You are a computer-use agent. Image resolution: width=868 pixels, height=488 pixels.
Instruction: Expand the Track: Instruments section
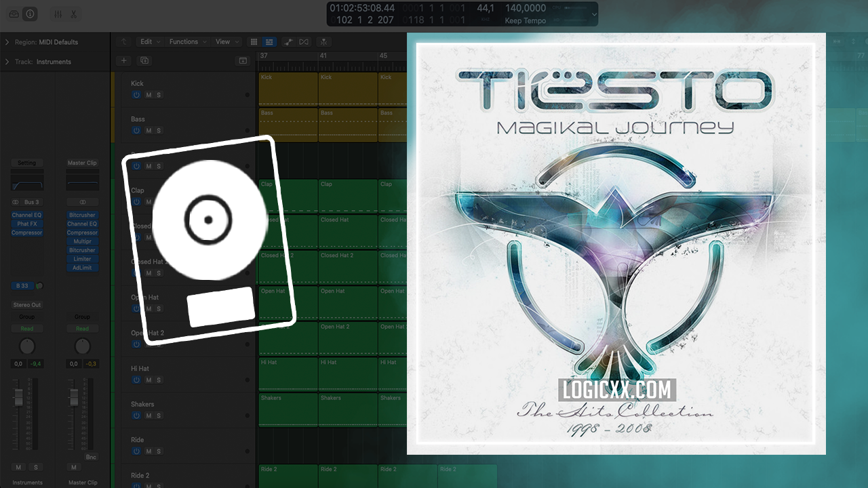pyautogui.click(x=7, y=62)
